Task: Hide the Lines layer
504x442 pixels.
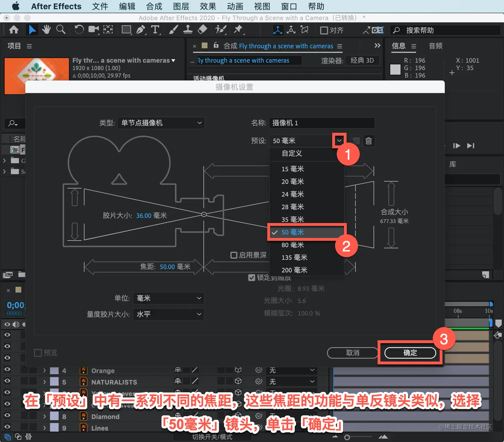Action: coord(7,427)
